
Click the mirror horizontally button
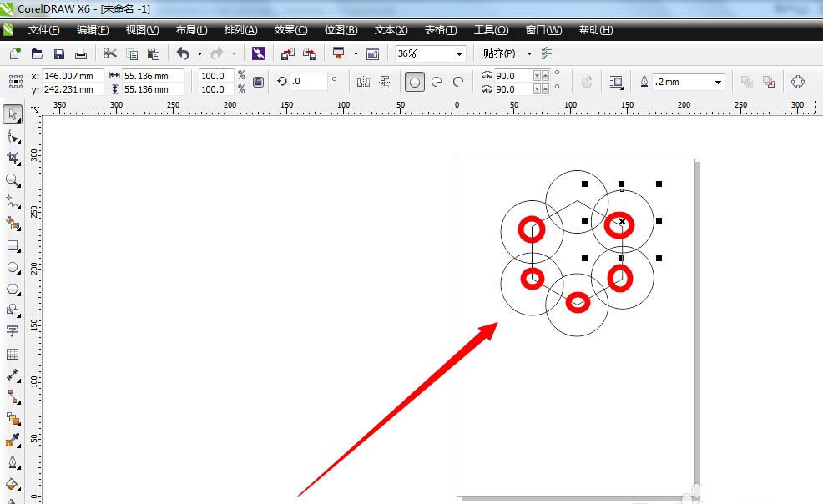[363, 82]
